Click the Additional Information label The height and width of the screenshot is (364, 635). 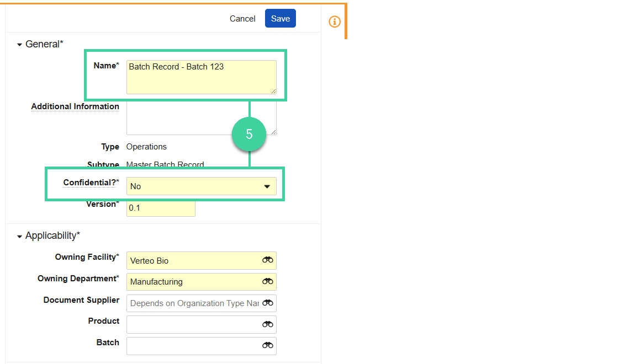coord(75,106)
